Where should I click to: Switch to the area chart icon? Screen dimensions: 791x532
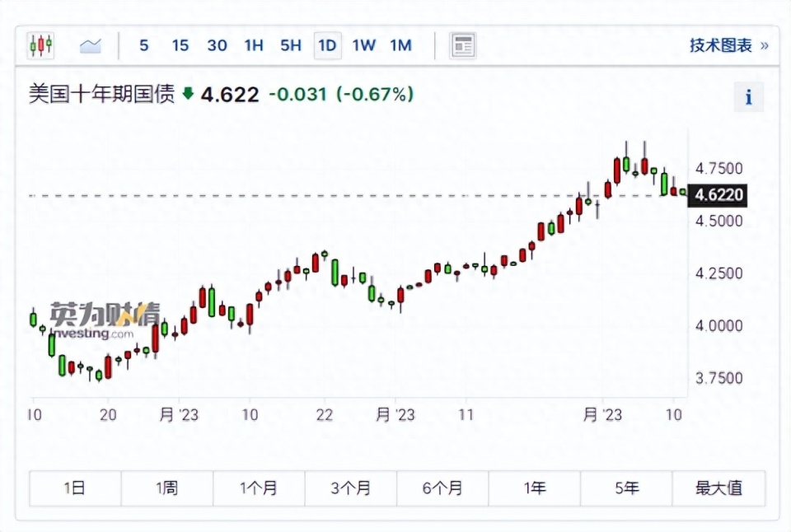click(90, 45)
